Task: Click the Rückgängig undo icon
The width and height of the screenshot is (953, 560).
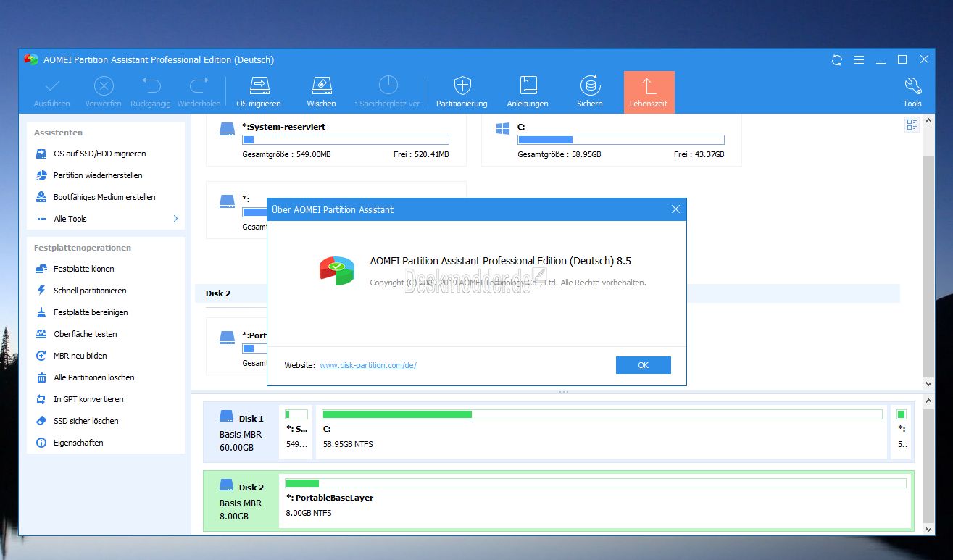Action: pos(151,85)
